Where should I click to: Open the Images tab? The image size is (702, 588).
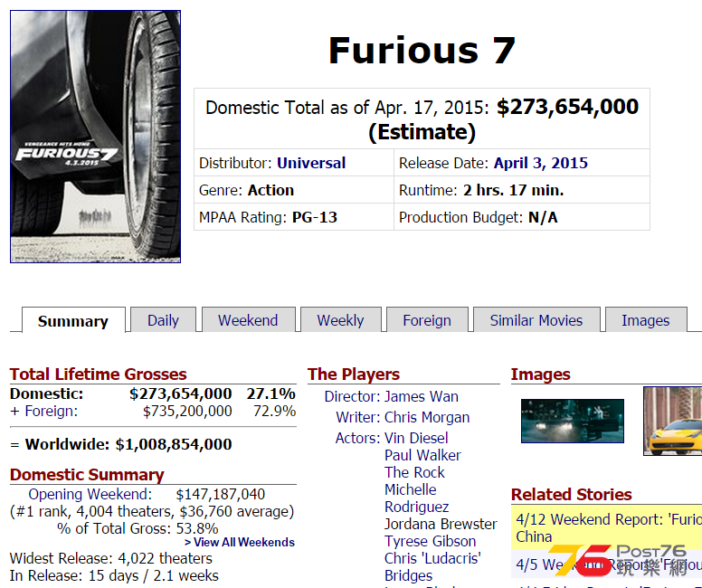click(x=645, y=320)
